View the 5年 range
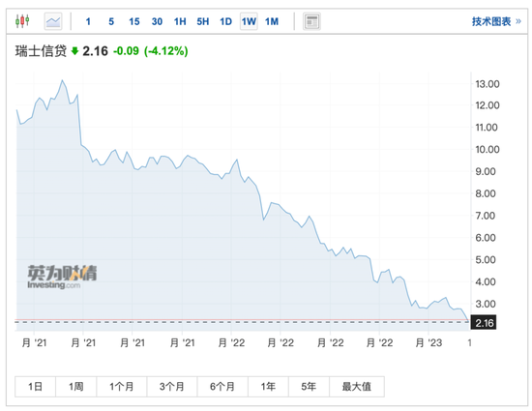This screenshot has width=532, height=411. tap(309, 386)
